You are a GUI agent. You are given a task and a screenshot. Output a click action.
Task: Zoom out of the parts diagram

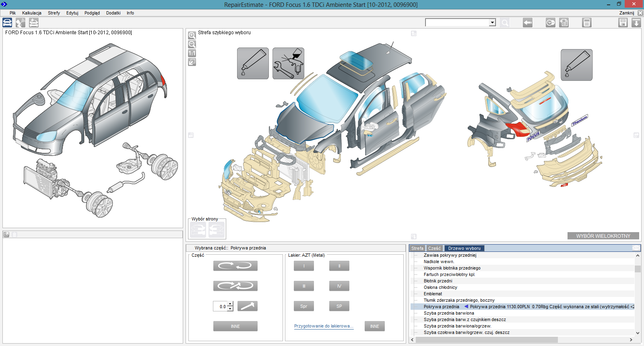pos(192,44)
